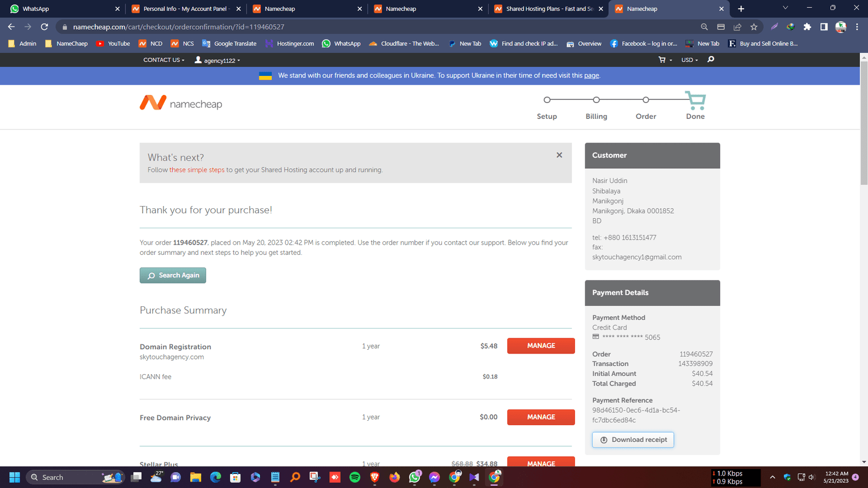Click the email skytouchagency1@gmail.com

coord(637,257)
